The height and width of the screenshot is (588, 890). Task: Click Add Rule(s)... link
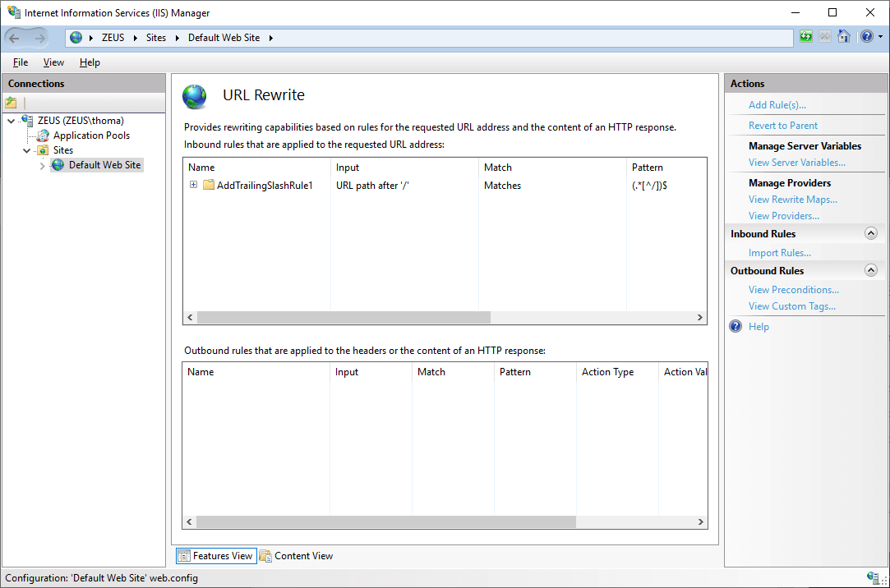(x=777, y=105)
